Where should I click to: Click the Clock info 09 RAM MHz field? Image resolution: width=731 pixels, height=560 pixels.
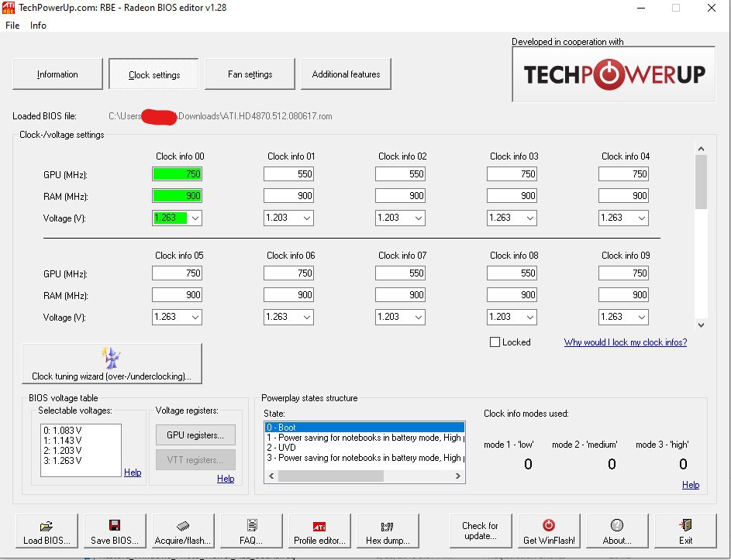tap(623, 295)
